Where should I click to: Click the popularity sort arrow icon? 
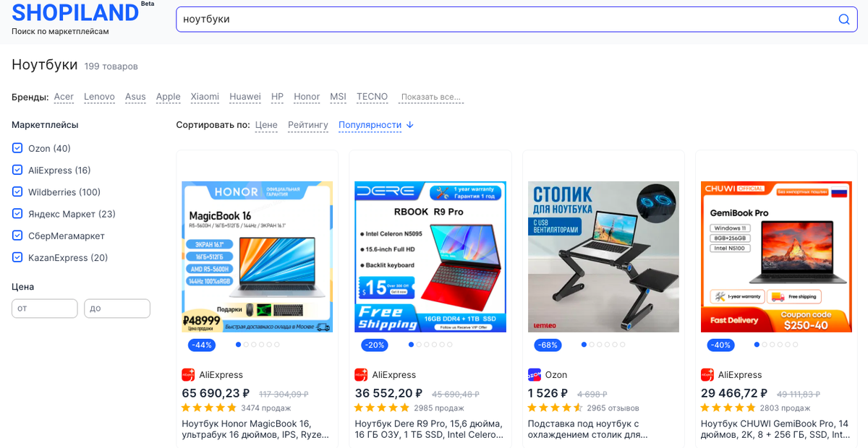tap(410, 125)
